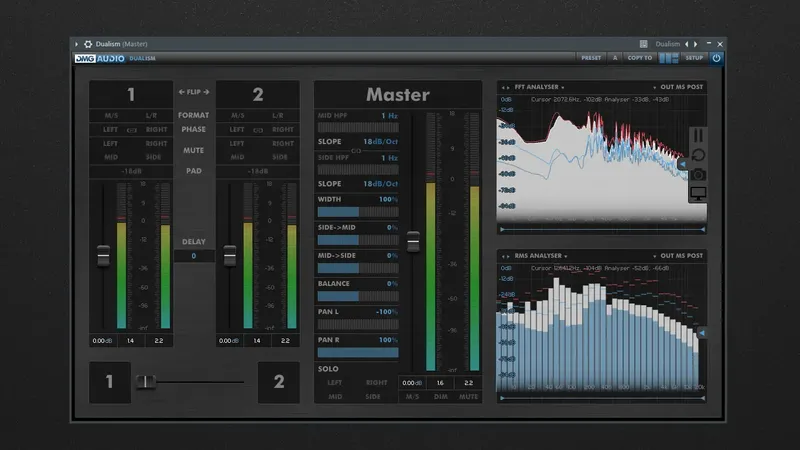800x450 pixels.
Task: Mute the MID channel on input 1
Action: (x=111, y=157)
